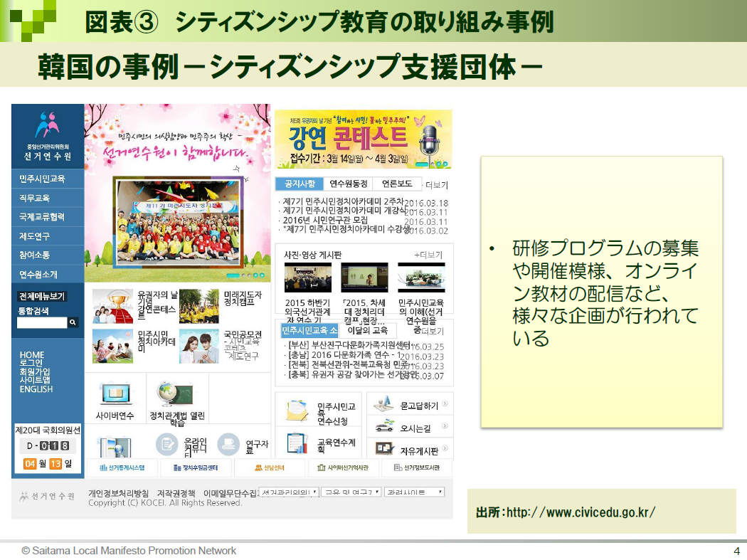Open the 자유게시판 board icon
This screenshot has height=560, width=747.
(x=384, y=449)
